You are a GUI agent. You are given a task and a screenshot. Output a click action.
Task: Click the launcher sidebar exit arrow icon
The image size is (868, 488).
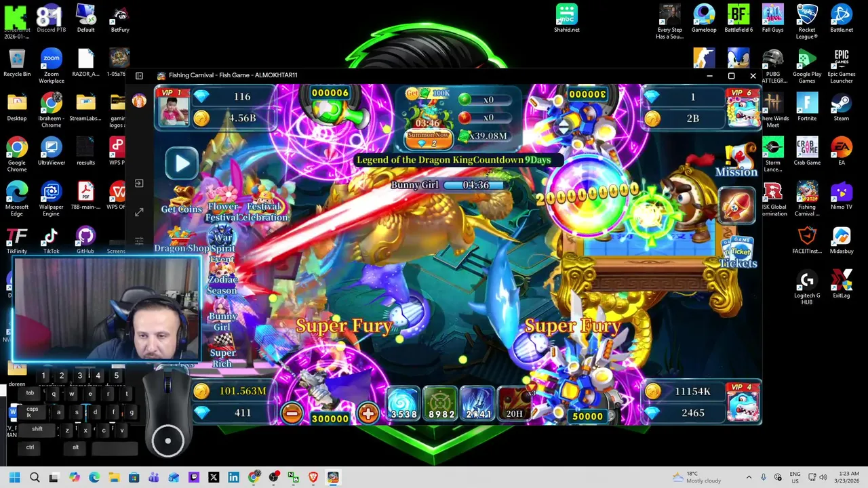[x=139, y=184]
